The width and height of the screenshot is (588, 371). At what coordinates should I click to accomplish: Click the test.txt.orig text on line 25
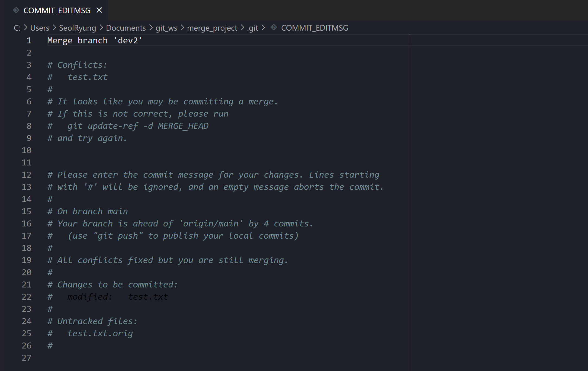click(100, 334)
